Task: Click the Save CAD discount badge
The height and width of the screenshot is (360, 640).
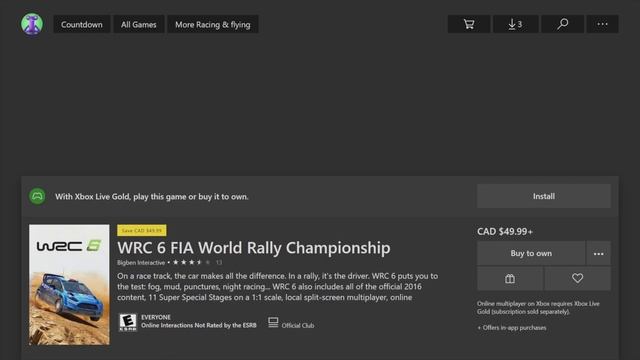Action: [x=142, y=230]
